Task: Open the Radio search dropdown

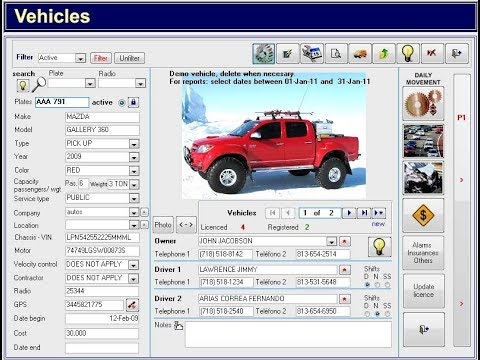Action: pyautogui.click(x=140, y=83)
